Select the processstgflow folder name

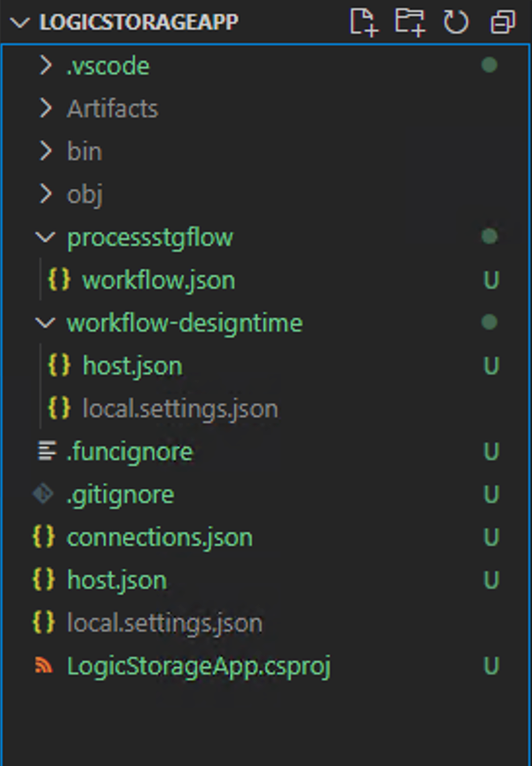coord(150,238)
